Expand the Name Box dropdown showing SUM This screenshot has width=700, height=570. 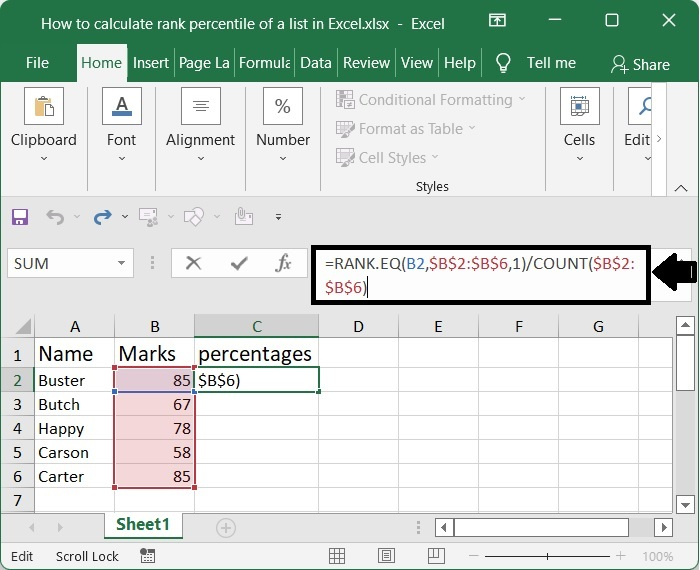[122, 263]
